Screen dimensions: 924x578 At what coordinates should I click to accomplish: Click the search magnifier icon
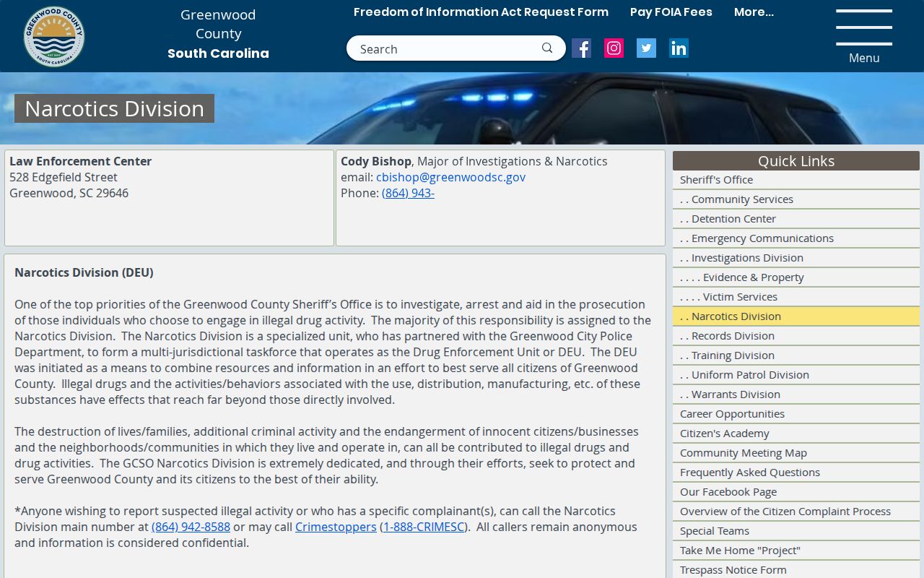[547, 48]
